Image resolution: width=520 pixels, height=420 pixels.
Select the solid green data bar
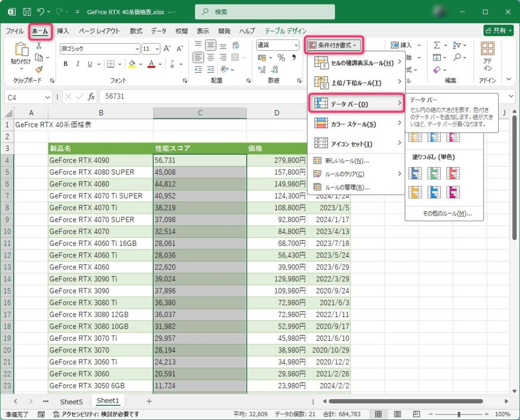tap(434, 173)
